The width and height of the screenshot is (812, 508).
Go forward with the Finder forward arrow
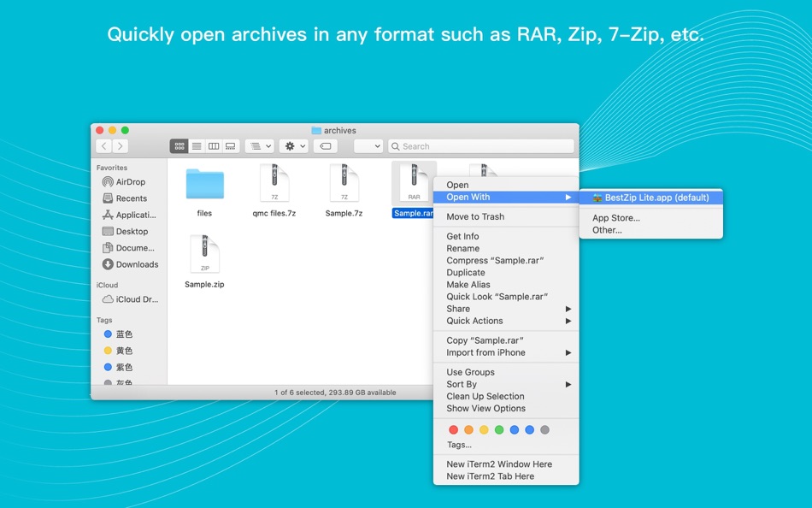(121, 146)
